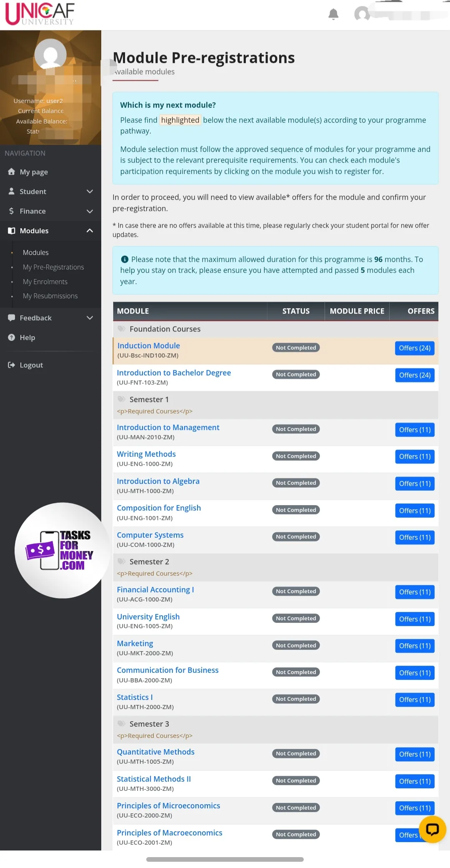Open Principles of Microeconomics module
Image resolution: width=450 pixels, height=868 pixels.
[x=168, y=806]
